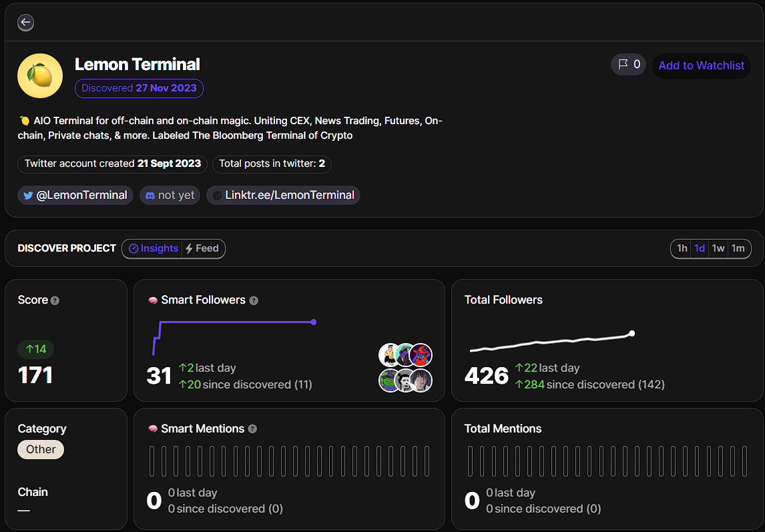Click the 'DISCOVER PROJECT' heading

(67, 248)
